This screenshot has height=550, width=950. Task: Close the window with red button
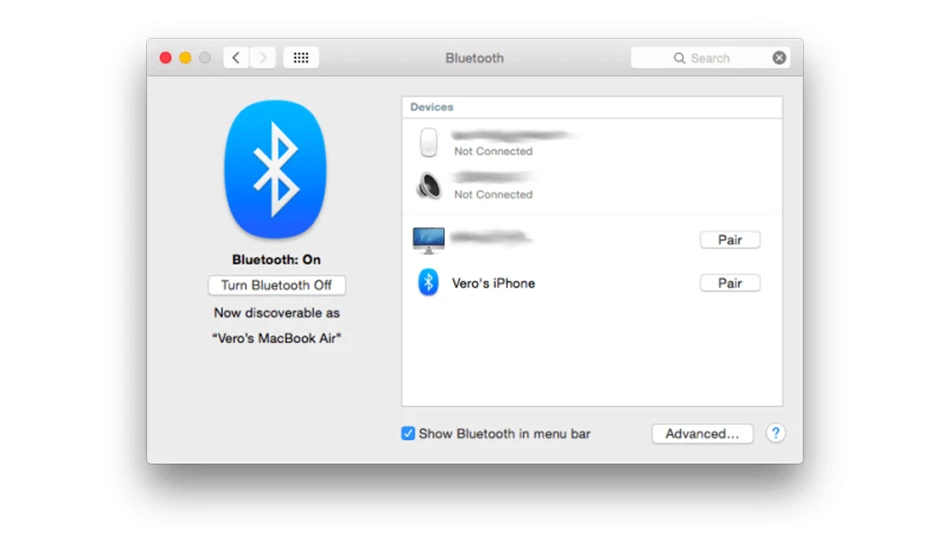(165, 58)
